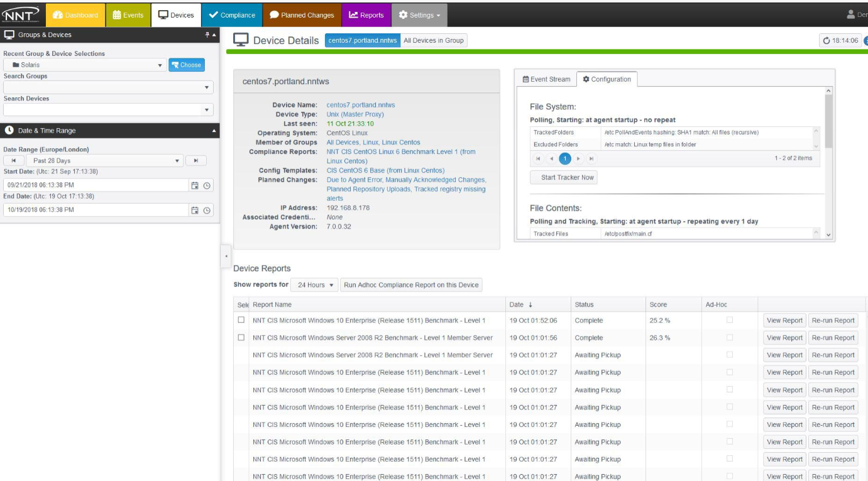Viewport: 868px width, 481px height.
Task: Open the Reports tab
Action: tap(366, 15)
